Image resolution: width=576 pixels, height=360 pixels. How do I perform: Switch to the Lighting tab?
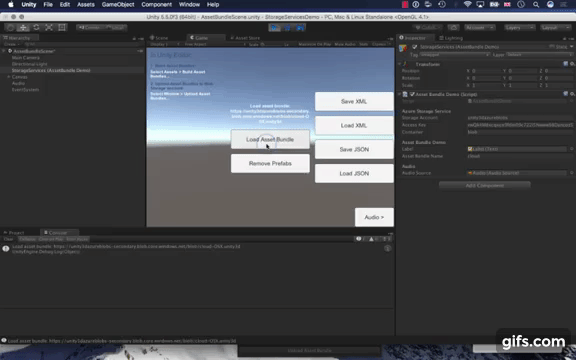click(451, 38)
